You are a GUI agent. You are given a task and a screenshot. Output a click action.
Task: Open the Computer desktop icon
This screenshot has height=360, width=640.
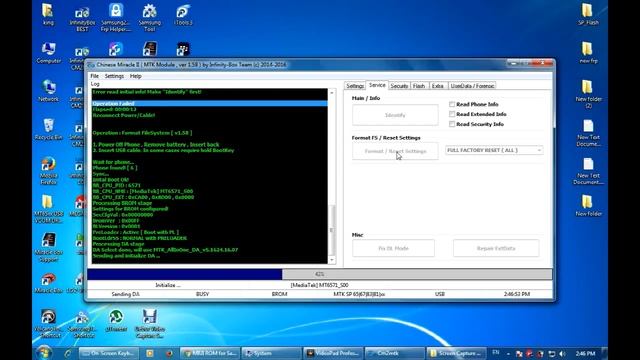pyautogui.click(x=49, y=53)
